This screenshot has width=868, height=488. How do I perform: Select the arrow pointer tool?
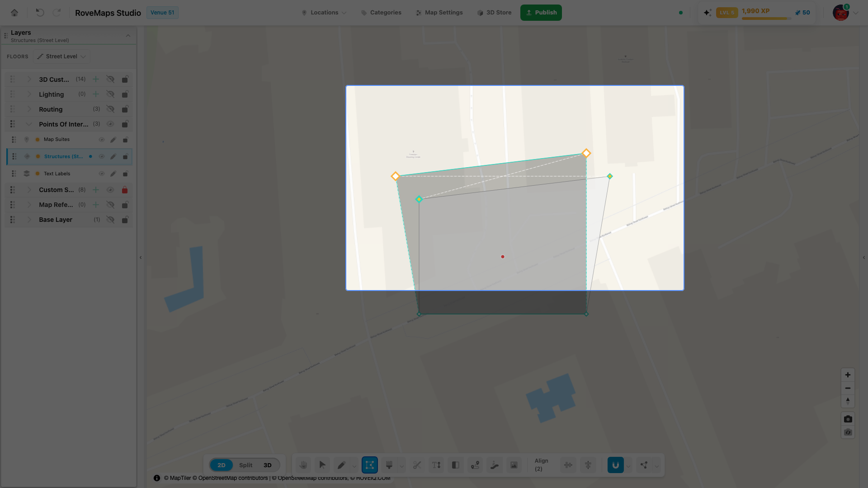pyautogui.click(x=322, y=465)
